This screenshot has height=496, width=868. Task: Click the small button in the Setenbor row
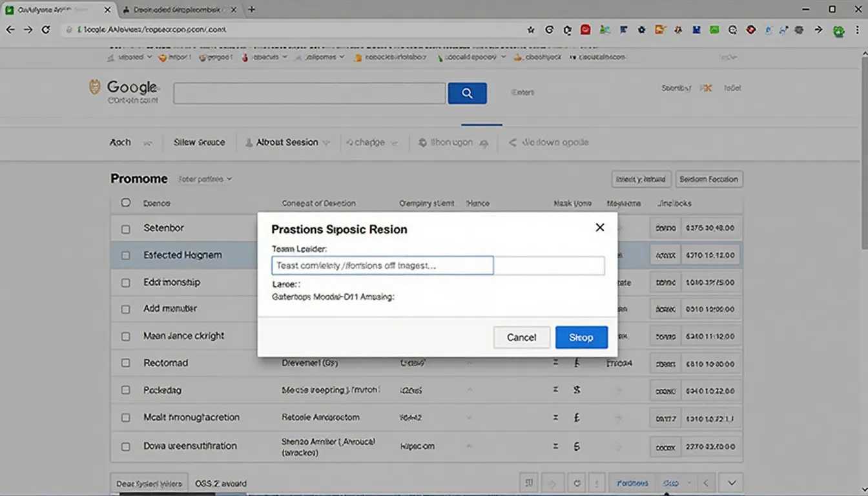(665, 228)
